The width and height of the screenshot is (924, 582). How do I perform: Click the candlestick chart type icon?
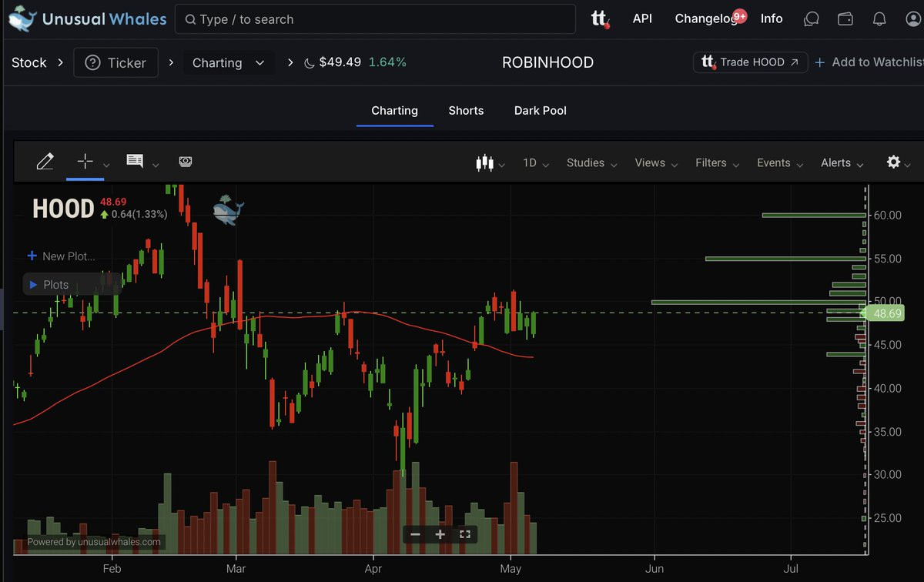[x=484, y=162]
